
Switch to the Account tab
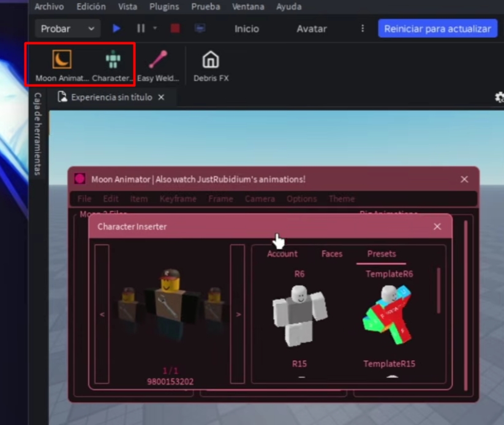click(x=282, y=254)
